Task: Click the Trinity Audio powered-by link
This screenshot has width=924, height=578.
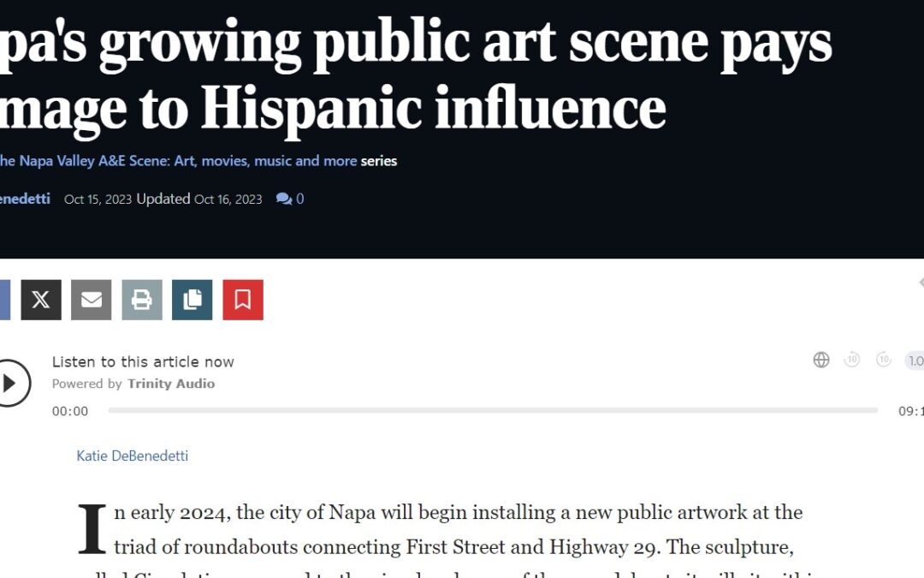Action: (171, 384)
